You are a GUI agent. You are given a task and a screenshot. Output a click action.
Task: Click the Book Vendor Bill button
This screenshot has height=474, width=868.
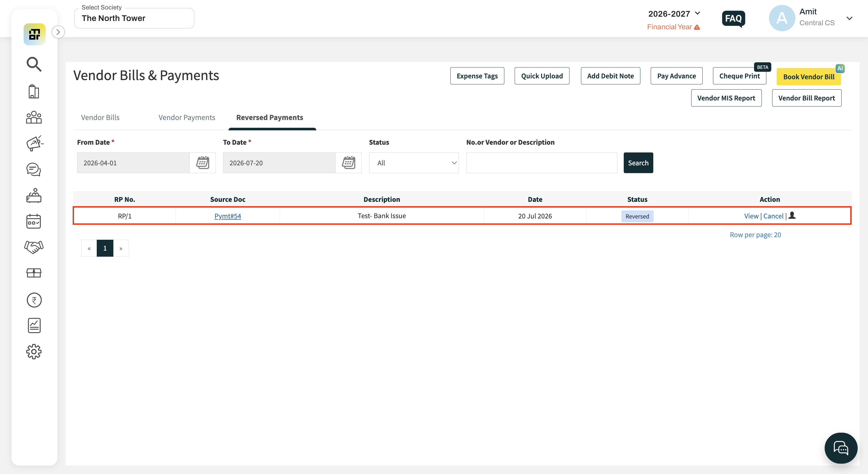[x=808, y=77]
